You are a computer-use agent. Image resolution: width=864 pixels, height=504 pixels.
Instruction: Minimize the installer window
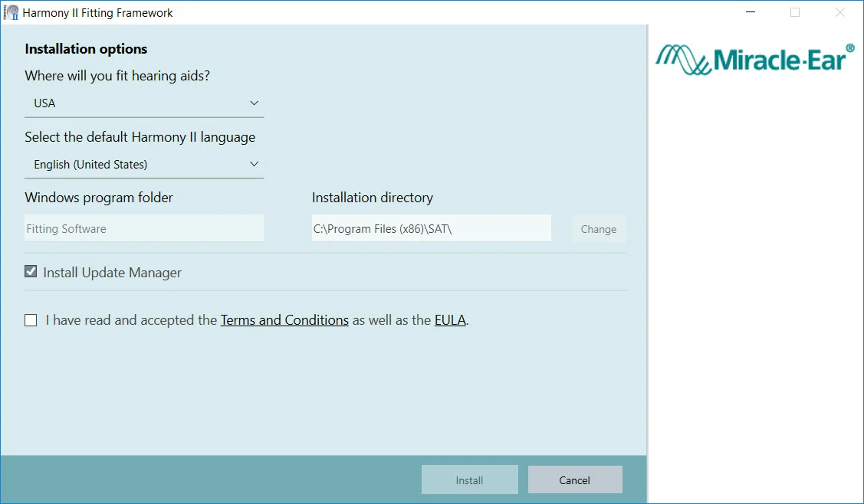750,12
